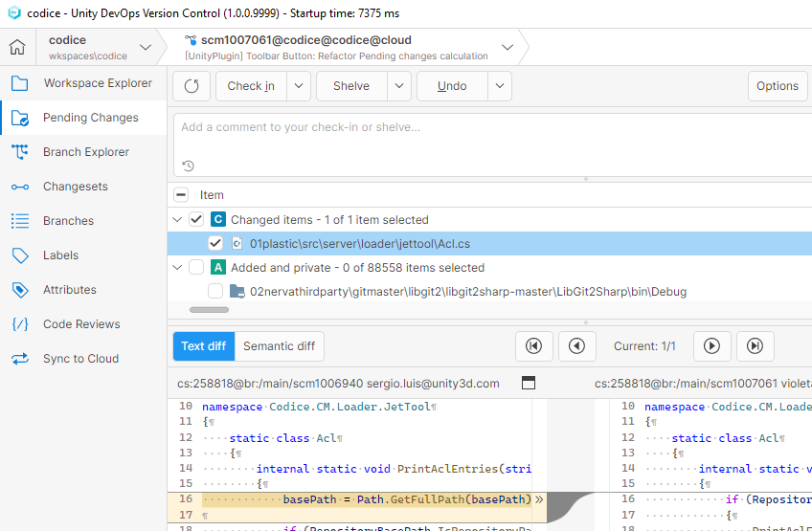Click the Branch Explorer icon
Viewport: 812px width, 531px height.
pos(20,152)
